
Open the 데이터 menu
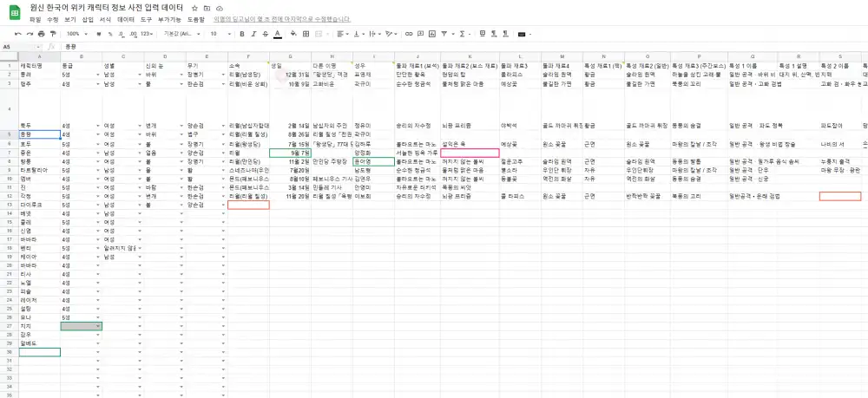[126, 19]
